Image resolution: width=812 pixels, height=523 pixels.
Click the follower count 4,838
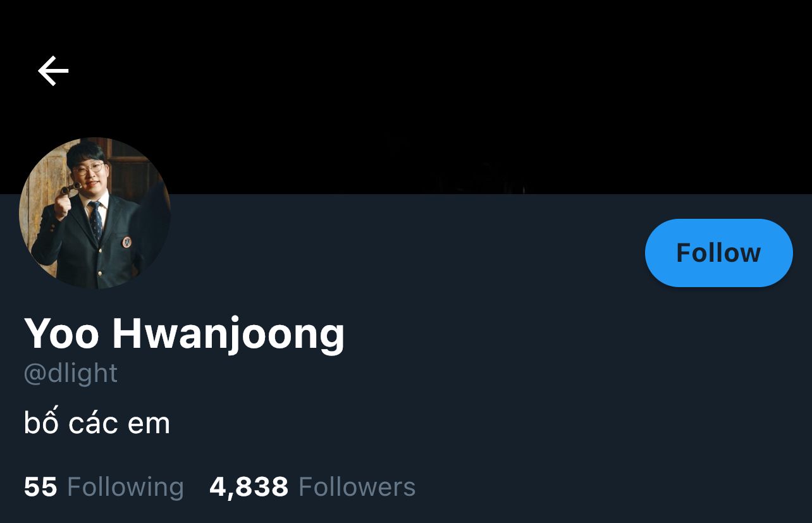click(x=249, y=488)
